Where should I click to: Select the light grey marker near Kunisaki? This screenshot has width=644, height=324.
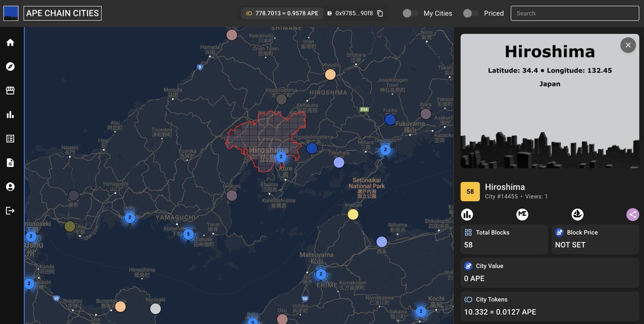tap(155, 309)
